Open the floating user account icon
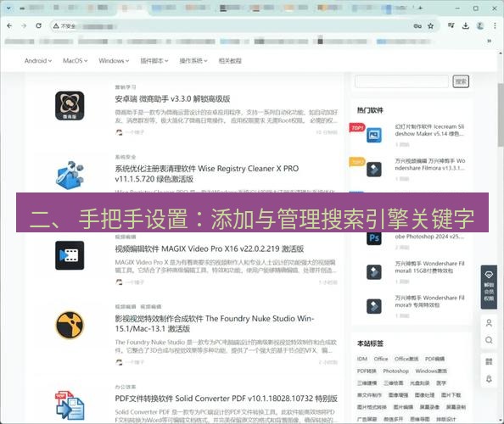Image resolution: width=504 pixels, height=424 pixels. [489, 323]
